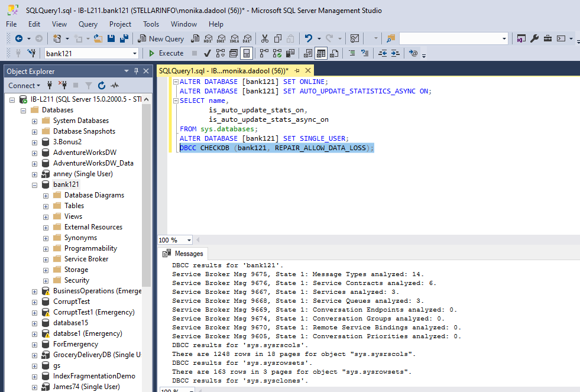Open the Edit menu
This screenshot has height=392, width=580.
tap(34, 24)
